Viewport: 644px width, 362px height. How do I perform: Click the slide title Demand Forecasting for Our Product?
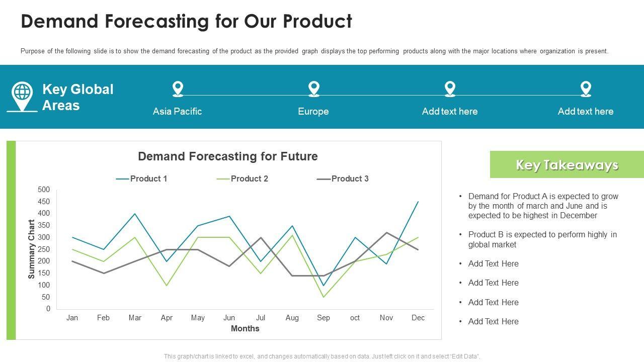(x=186, y=22)
